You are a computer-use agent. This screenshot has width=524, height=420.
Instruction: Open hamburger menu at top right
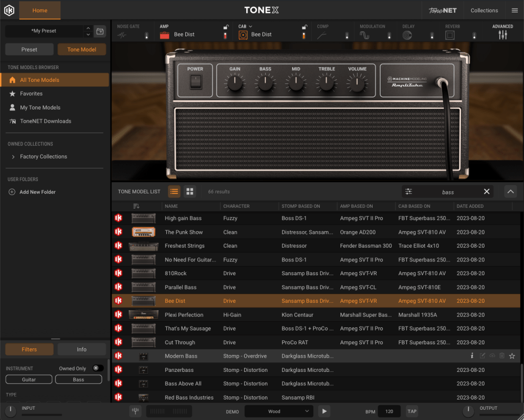[515, 10]
